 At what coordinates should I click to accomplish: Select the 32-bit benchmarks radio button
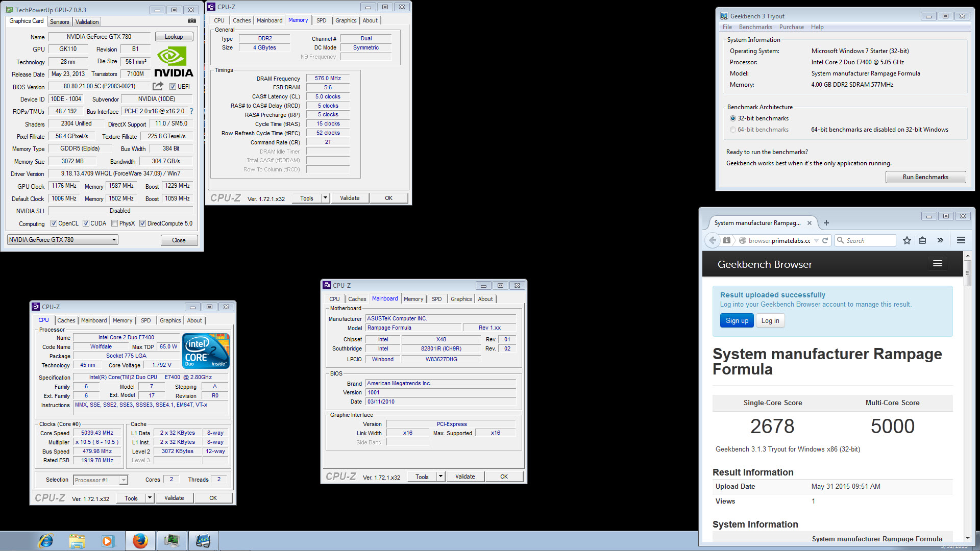[x=733, y=118]
